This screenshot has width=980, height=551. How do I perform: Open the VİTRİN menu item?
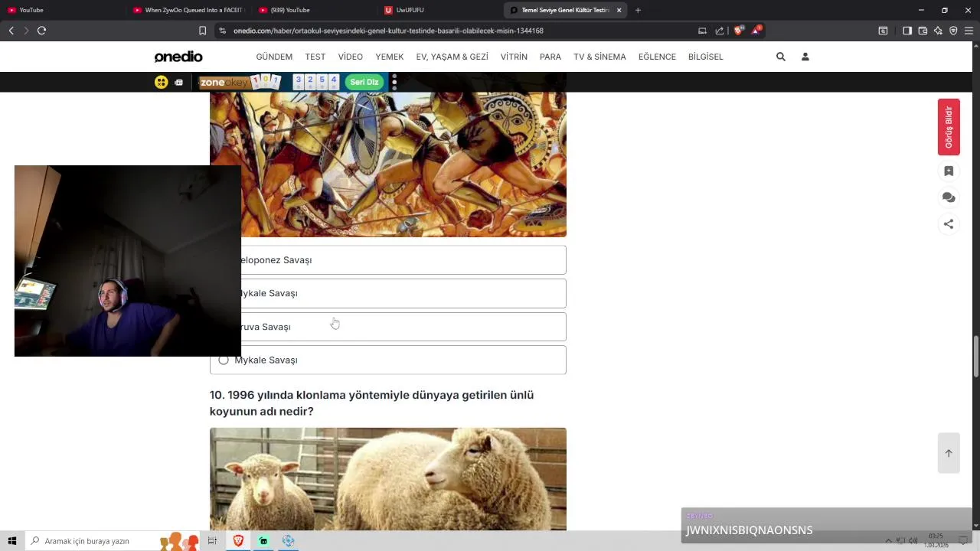514,57
